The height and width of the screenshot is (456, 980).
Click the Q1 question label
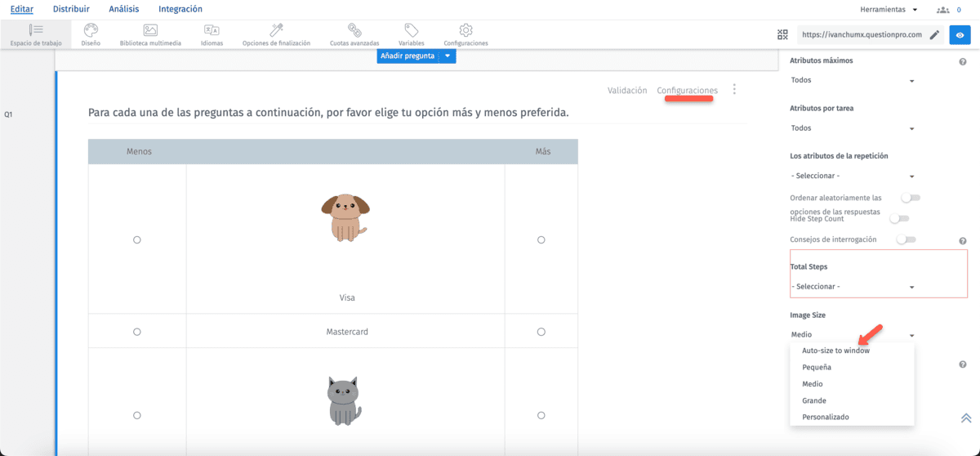(x=8, y=114)
